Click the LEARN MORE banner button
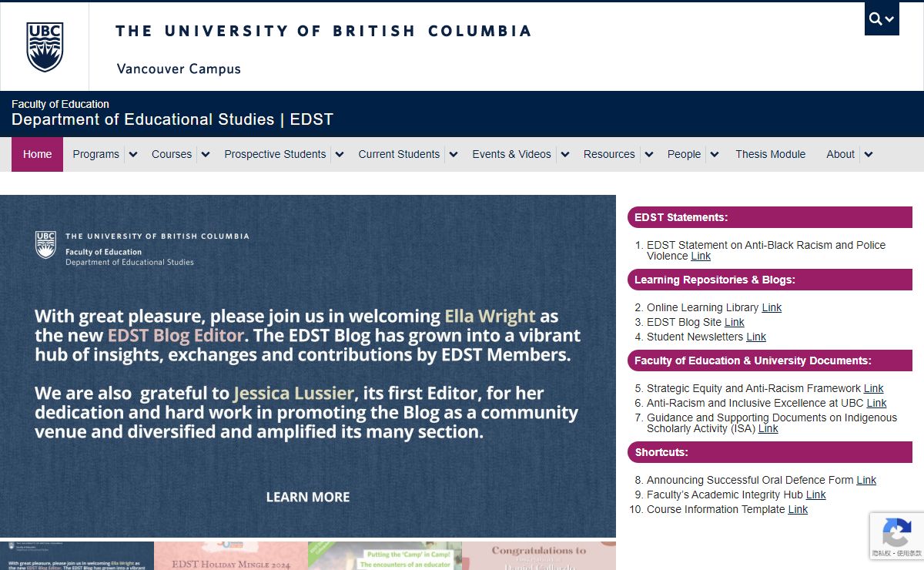924x570 pixels. coord(308,497)
